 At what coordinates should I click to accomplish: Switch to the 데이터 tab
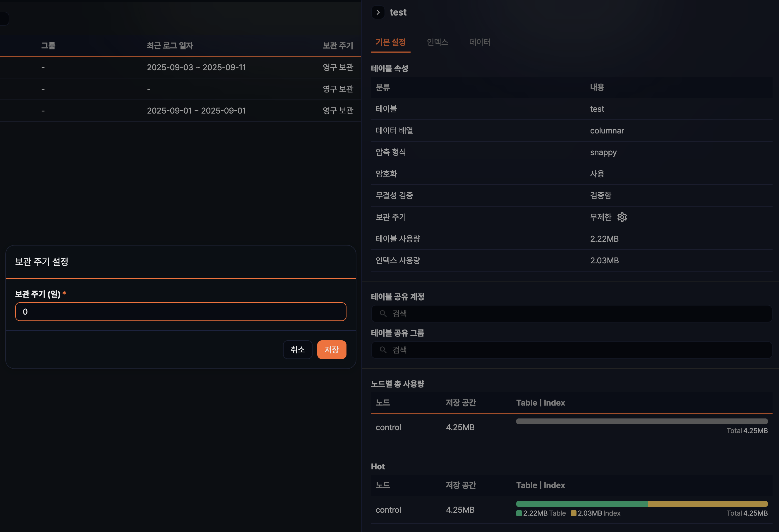(479, 42)
